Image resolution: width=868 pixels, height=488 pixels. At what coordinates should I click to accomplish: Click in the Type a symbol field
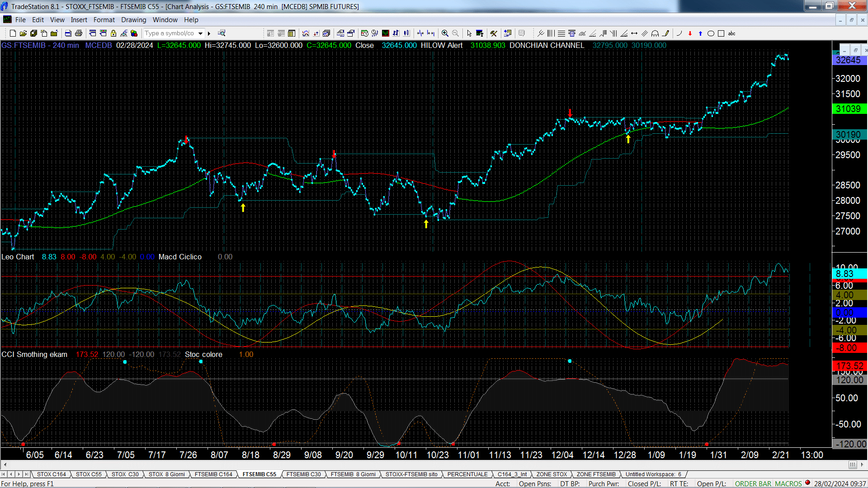point(170,33)
